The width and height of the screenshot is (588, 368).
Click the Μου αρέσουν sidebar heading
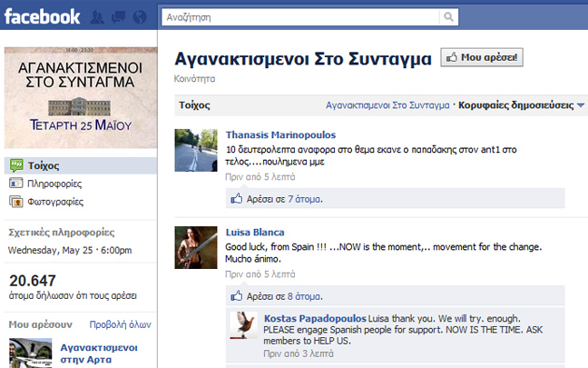(41, 324)
